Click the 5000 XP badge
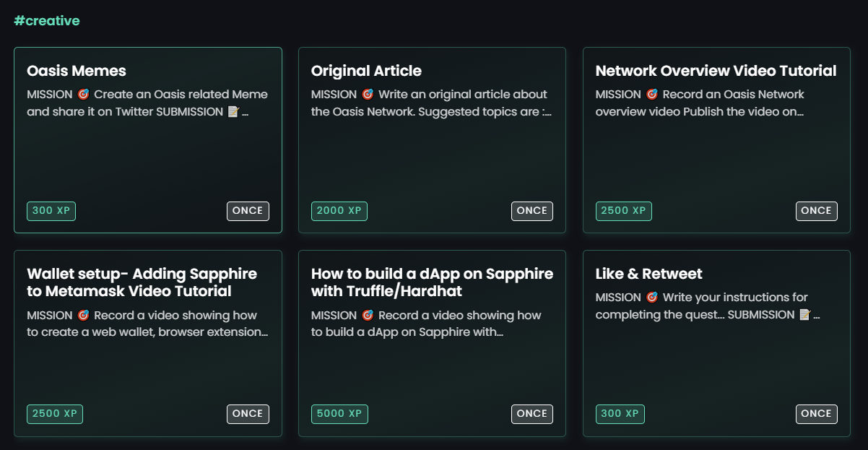 tap(339, 414)
